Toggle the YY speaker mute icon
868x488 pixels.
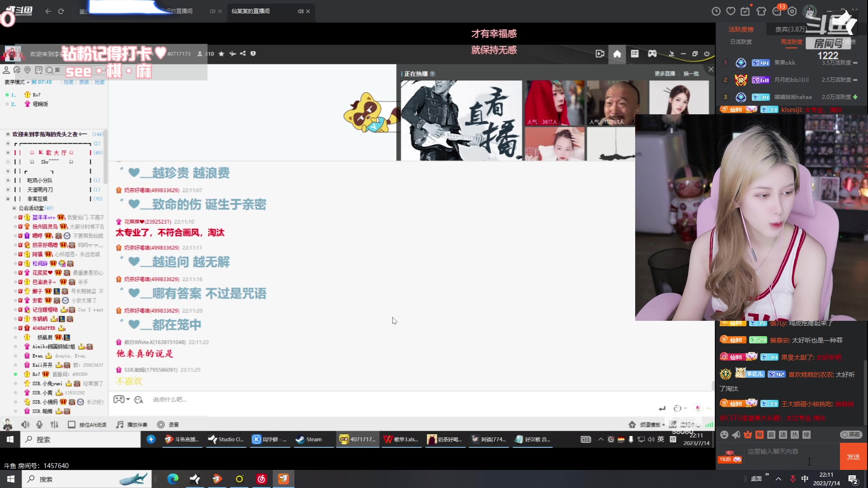coord(25,425)
